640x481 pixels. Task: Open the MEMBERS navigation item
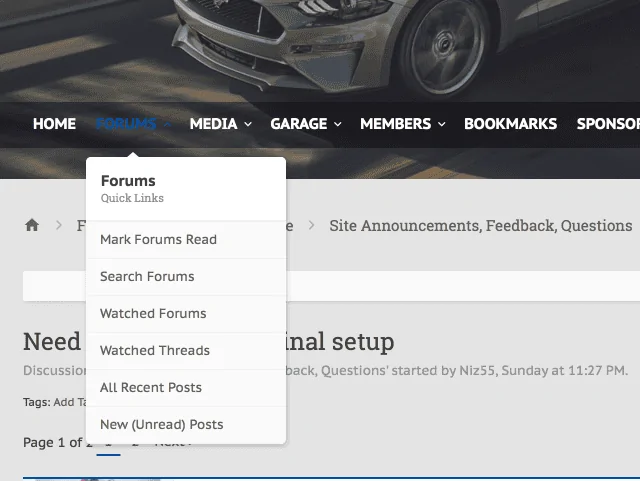pos(396,124)
